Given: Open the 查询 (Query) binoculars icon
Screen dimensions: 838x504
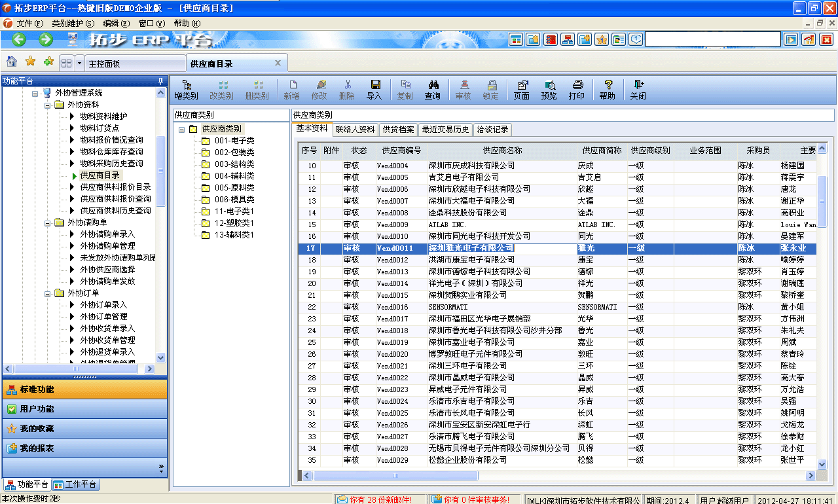Looking at the screenshot, I should pyautogui.click(x=434, y=88).
